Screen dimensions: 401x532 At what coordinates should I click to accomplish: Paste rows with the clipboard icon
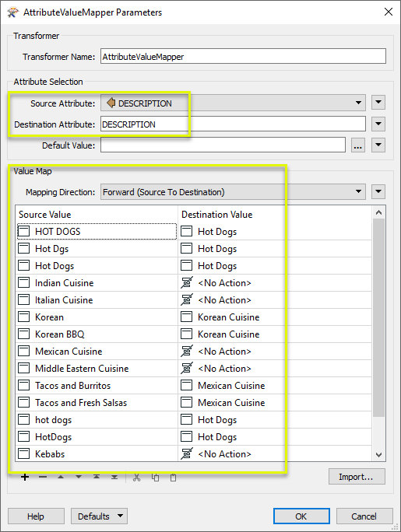click(x=173, y=478)
